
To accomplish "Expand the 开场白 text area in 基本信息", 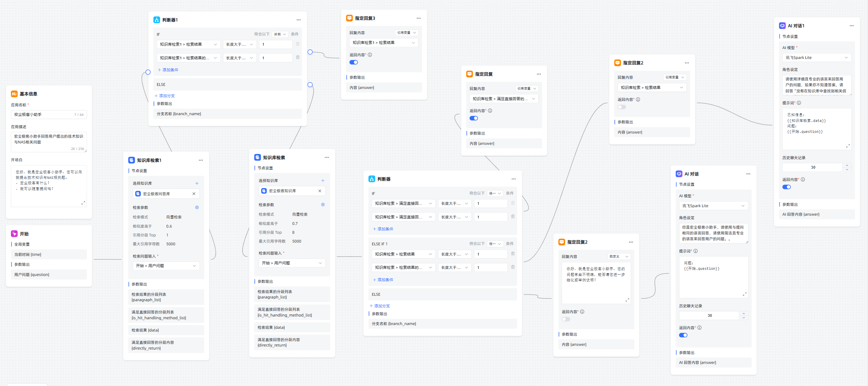I will 83,203.
